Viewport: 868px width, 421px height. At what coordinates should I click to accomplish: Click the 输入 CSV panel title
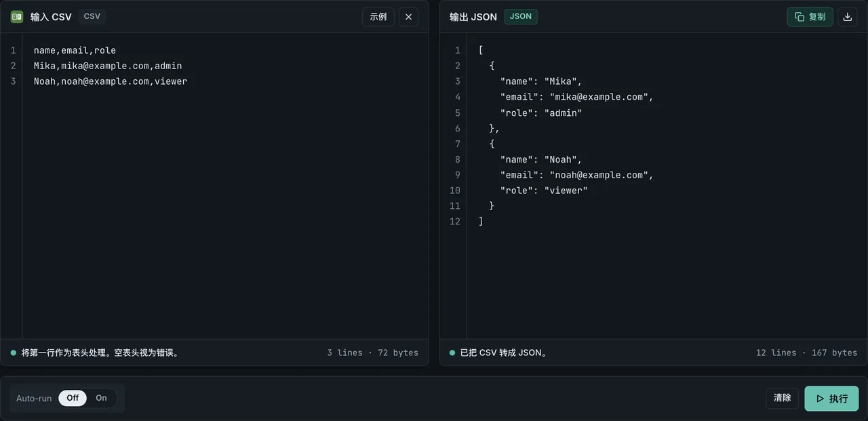coord(51,17)
